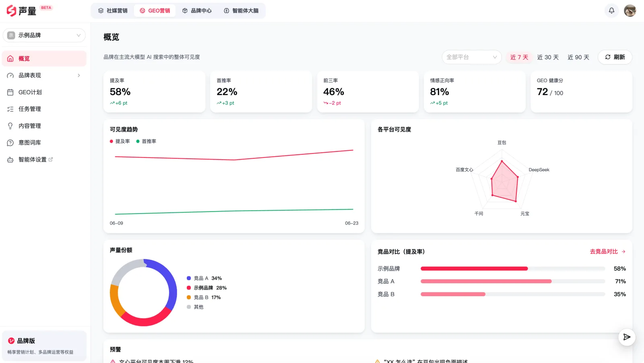Click the 提及率 58% metric card
The height and width of the screenshot is (363, 644).
coord(155,92)
